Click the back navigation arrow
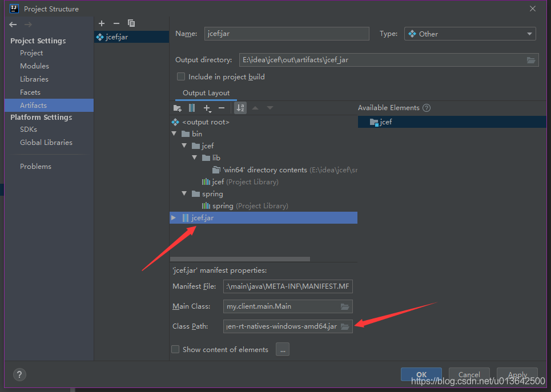This screenshot has width=551, height=392. [x=13, y=24]
